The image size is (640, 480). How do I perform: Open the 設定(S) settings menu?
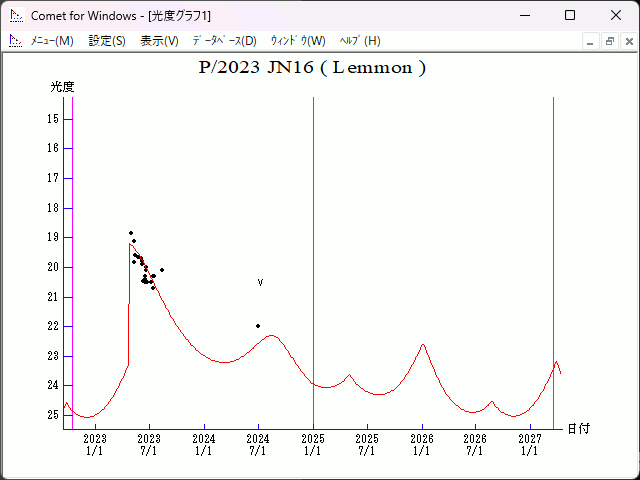click(x=107, y=41)
